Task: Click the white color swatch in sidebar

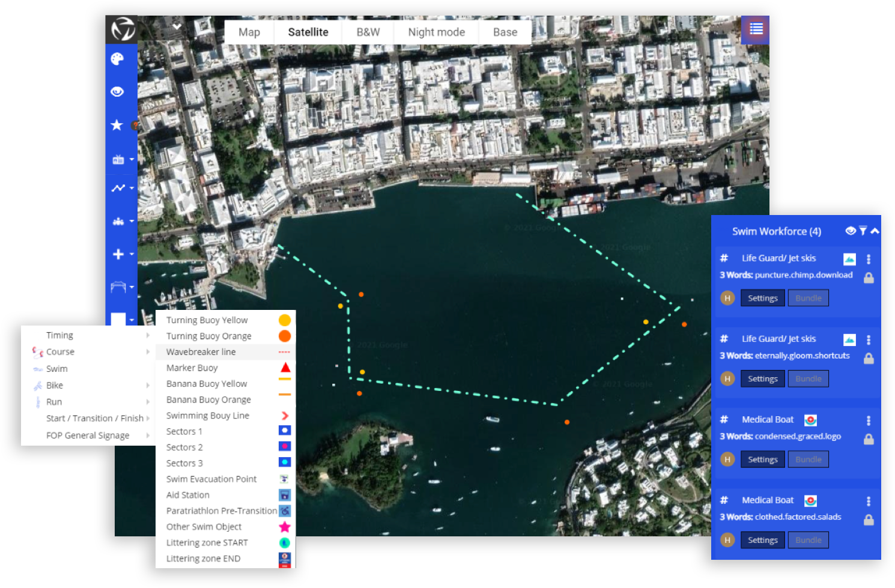Action: [118, 320]
